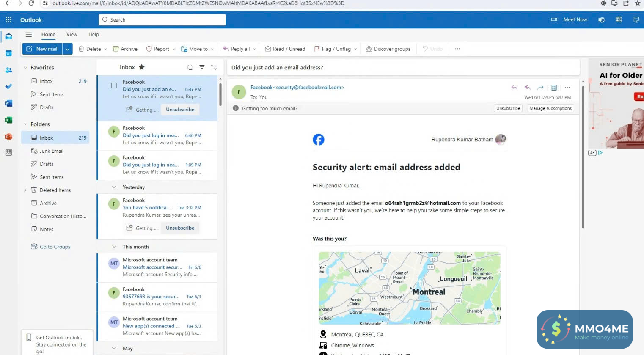Click Archive in the ribbon

[x=125, y=49]
